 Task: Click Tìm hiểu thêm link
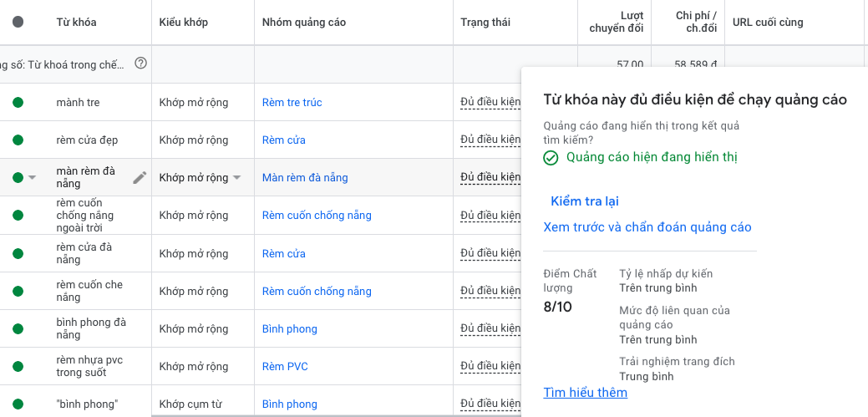point(585,393)
